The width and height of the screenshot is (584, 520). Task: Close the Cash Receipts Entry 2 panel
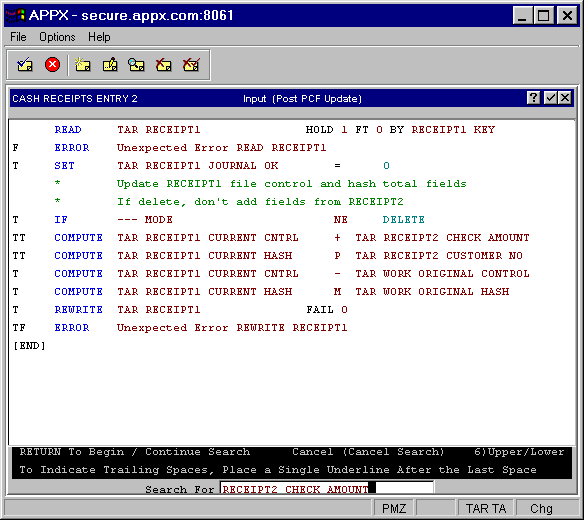click(565, 98)
